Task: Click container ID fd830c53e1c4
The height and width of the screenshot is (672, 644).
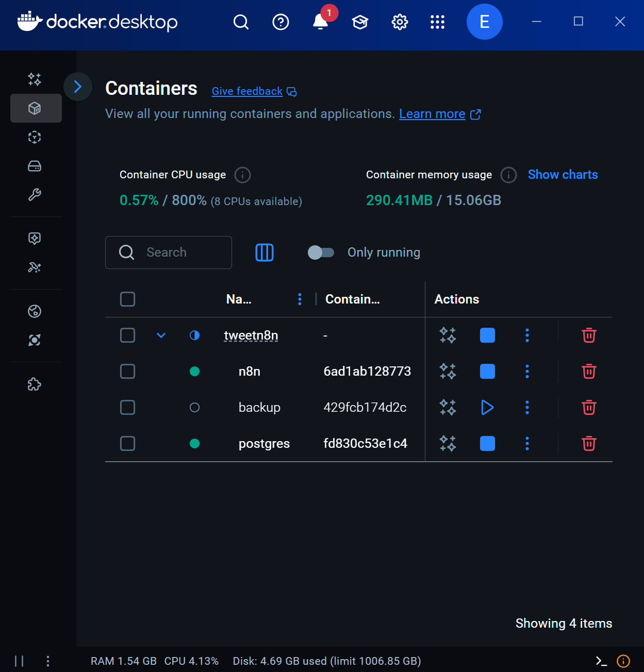Action: (366, 444)
